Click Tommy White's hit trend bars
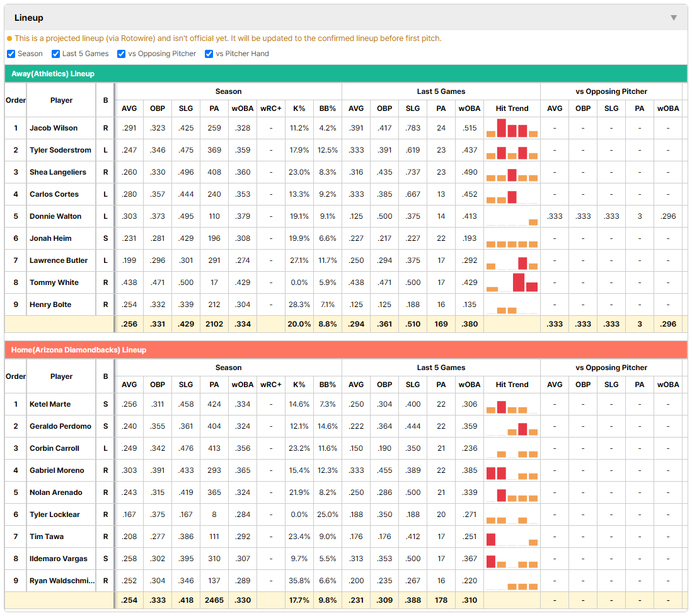Screen dimensions: 692x616 (x=512, y=282)
